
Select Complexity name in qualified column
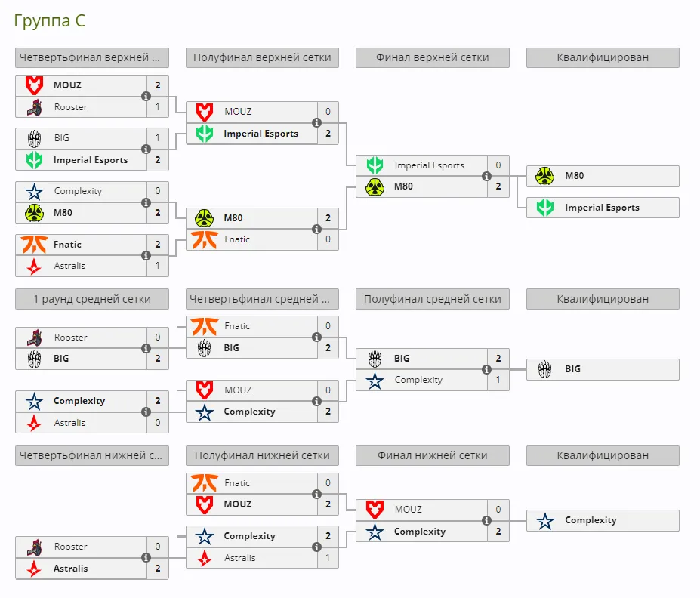(591, 520)
